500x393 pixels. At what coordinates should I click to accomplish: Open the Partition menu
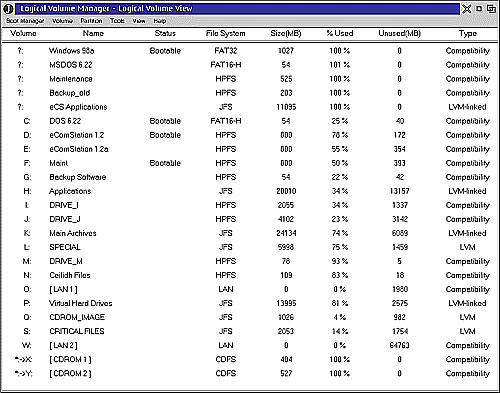(91, 21)
